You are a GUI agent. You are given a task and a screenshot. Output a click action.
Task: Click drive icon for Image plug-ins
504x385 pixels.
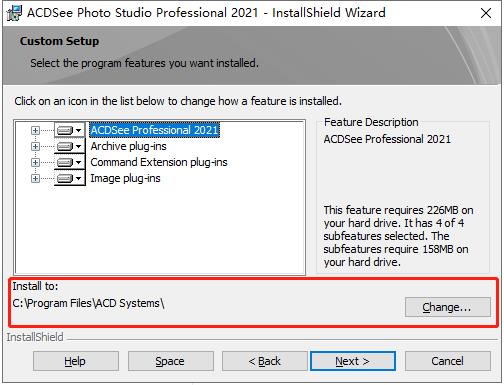65,178
